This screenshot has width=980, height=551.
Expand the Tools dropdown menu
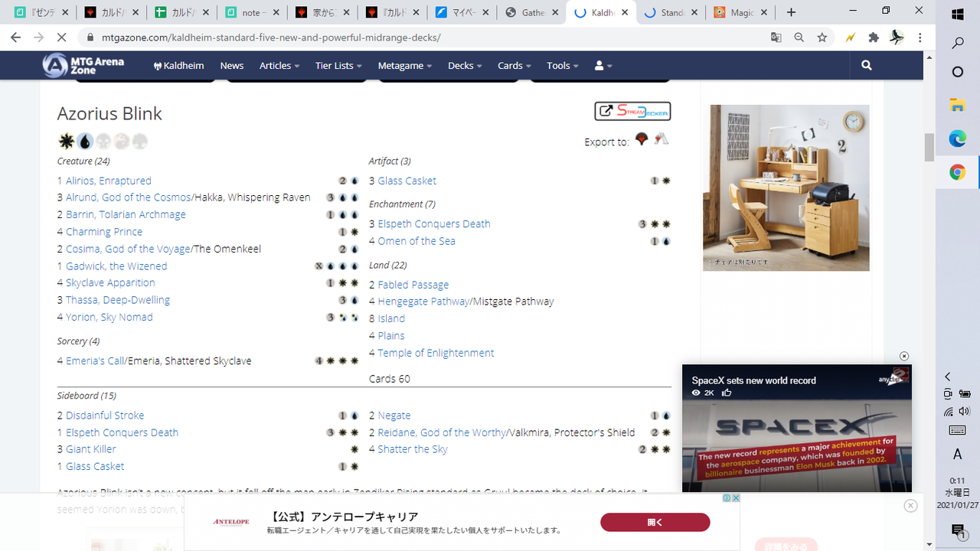pos(563,66)
